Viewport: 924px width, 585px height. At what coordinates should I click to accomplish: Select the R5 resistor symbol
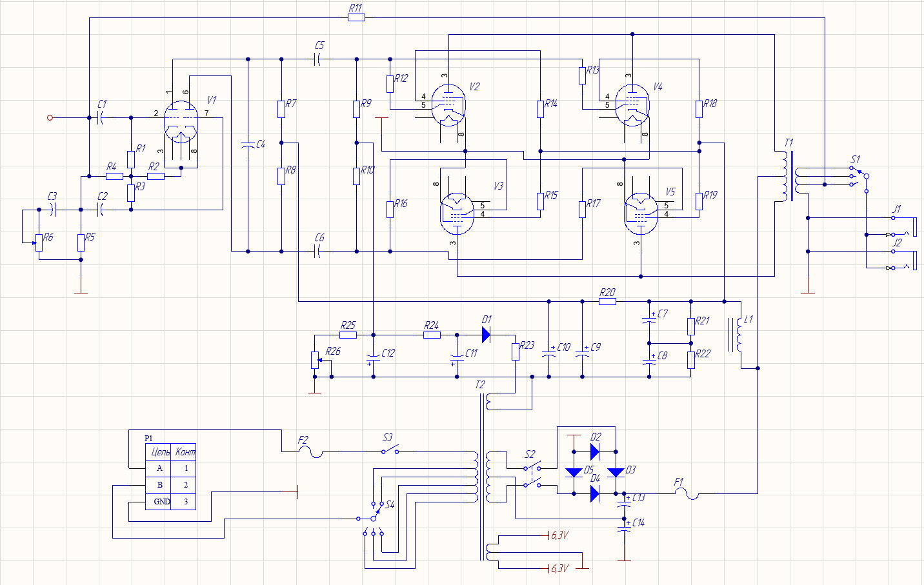[x=81, y=243]
